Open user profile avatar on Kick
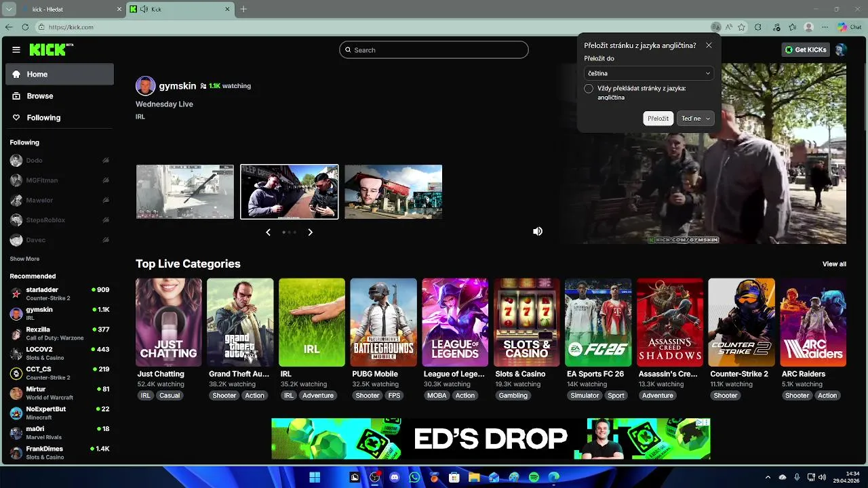Screen dimensions: 868x488 (x=841, y=49)
